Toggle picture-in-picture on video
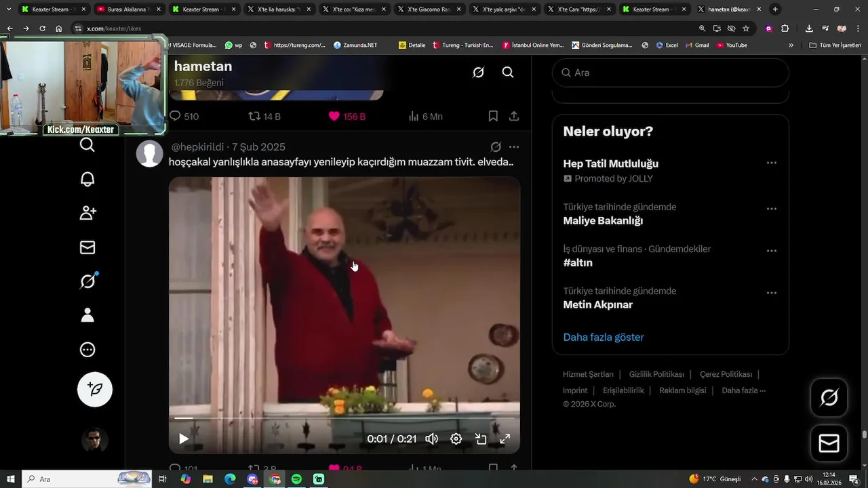Screen dimensions: 868x488 click(481, 439)
